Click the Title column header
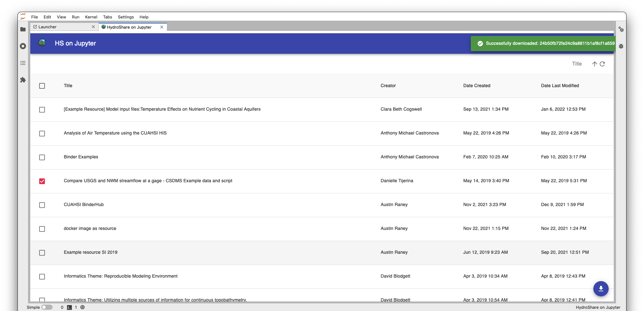The image size is (644, 311). pos(68,86)
